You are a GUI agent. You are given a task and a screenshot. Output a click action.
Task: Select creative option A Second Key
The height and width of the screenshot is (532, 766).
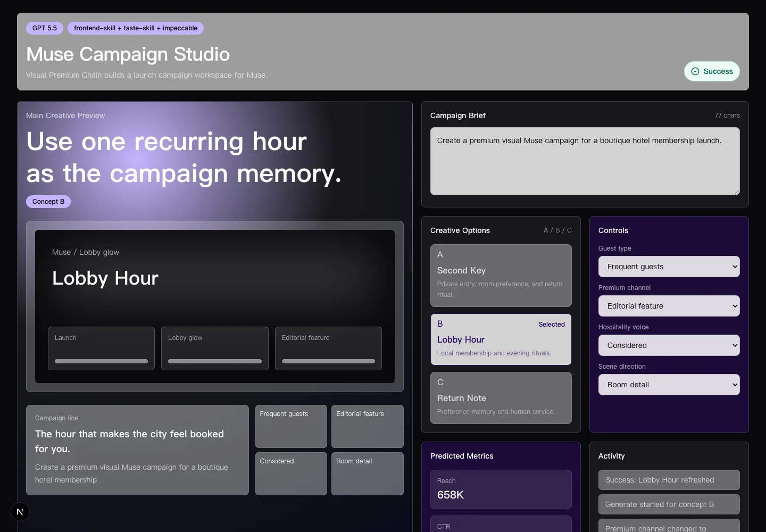pyautogui.click(x=501, y=276)
